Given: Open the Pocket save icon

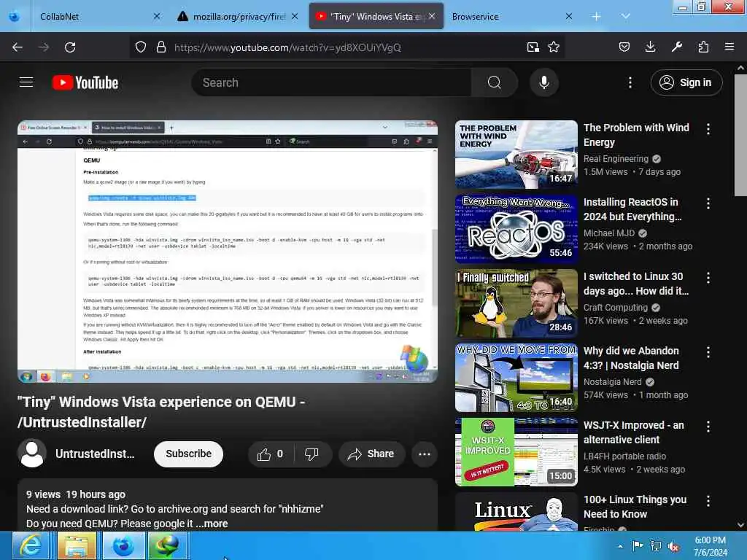Looking at the screenshot, I should [x=624, y=47].
